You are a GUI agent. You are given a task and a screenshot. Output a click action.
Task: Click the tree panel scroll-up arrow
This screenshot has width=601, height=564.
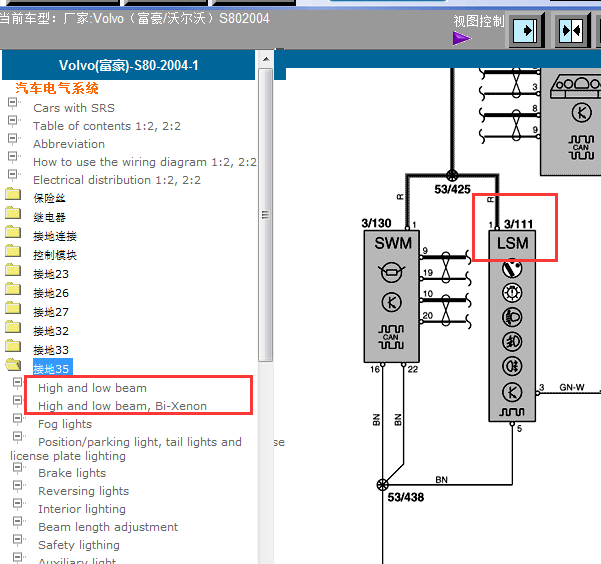(266, 60)
